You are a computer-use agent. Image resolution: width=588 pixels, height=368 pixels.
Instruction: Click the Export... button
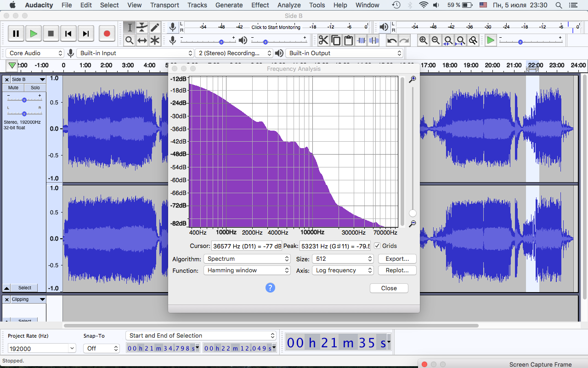pyautogui.click(x=397, y=259)
